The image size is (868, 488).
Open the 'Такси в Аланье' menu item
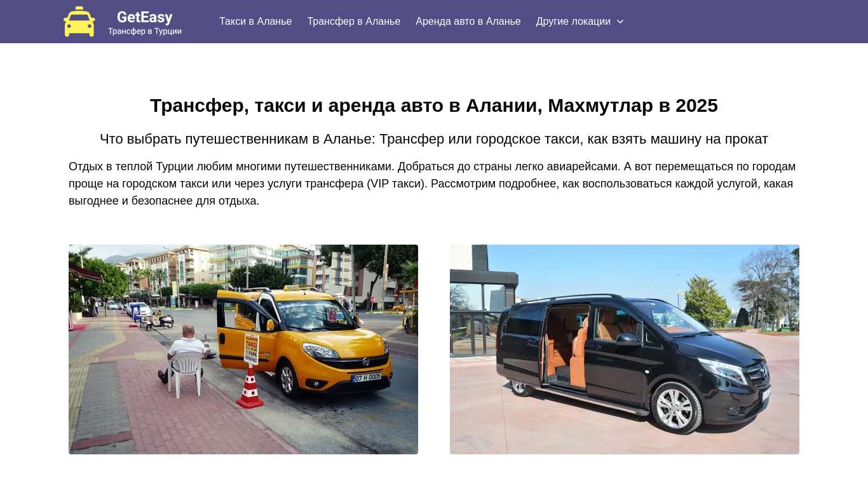coord(255,22)
